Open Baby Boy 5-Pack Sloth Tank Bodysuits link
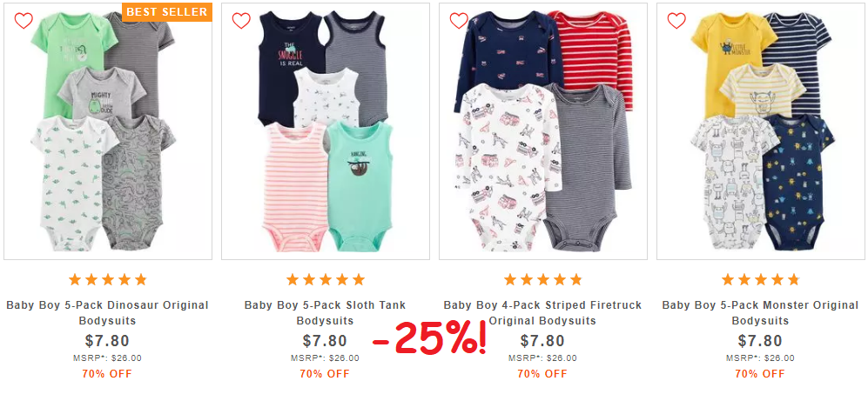 coord(325,312)
